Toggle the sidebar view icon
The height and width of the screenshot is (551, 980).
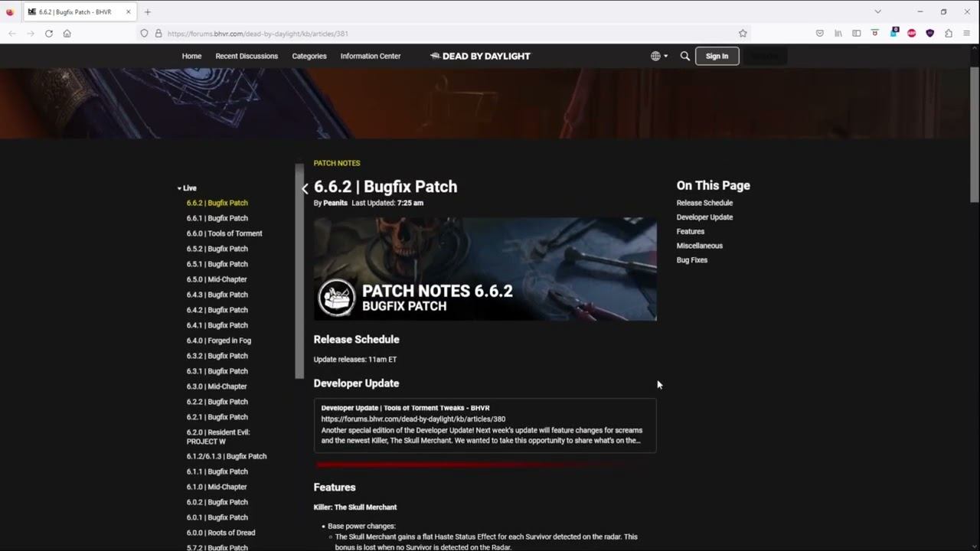click(x=857, y=34)
